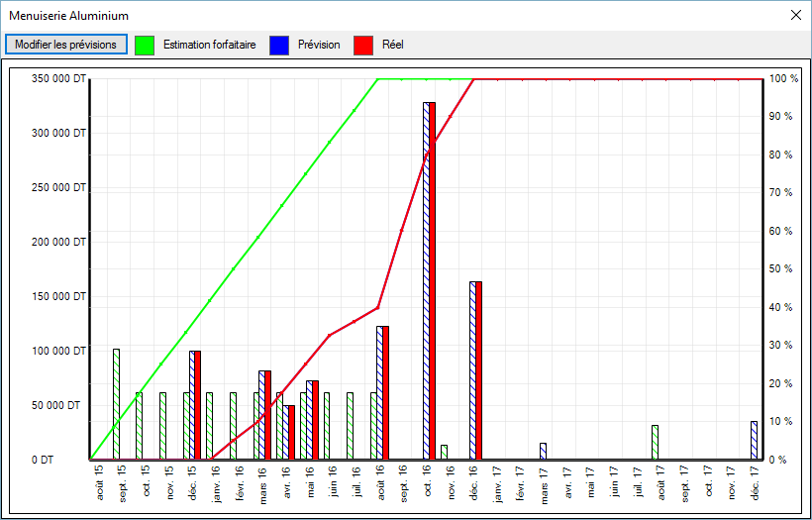Click the Modifier les prévisions button
The image size is (812, 520).
66,45
